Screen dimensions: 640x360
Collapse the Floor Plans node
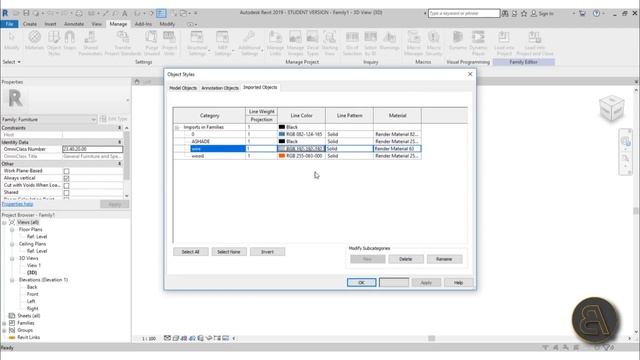pyautogui.click(x=12, y=230)
